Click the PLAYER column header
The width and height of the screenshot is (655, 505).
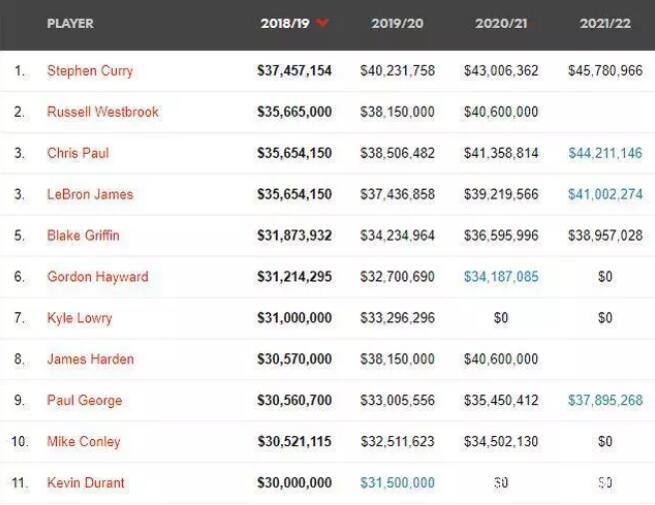(x=70, y=23)
